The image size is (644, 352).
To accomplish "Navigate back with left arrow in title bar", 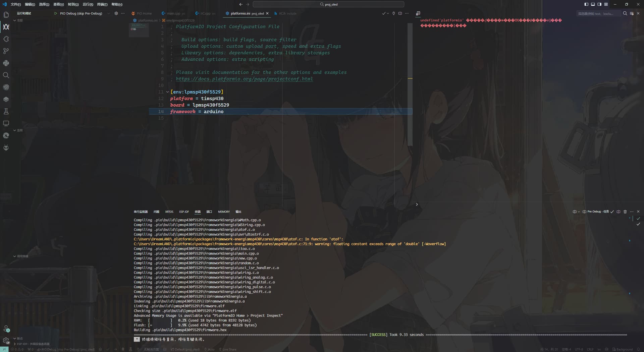I will point(241,4).
